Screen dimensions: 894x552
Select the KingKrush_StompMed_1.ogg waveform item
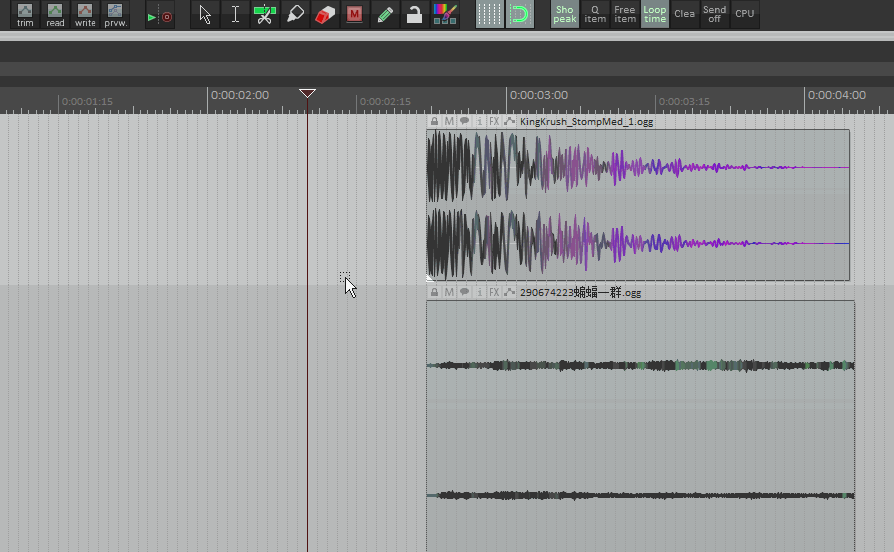(638, 205)
